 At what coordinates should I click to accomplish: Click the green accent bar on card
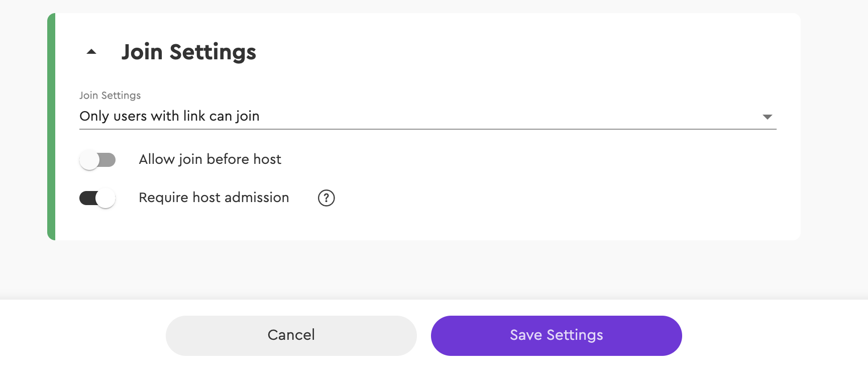(51, 127)
